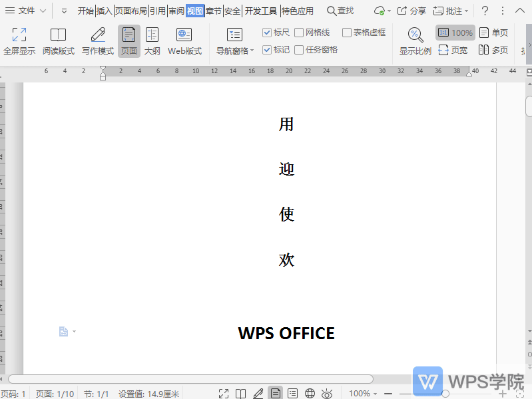Image resolution: width=532 pixels, height=399 pixels.
Task: Open status bar zoom 100% dropdown
Action: (376, 394)
